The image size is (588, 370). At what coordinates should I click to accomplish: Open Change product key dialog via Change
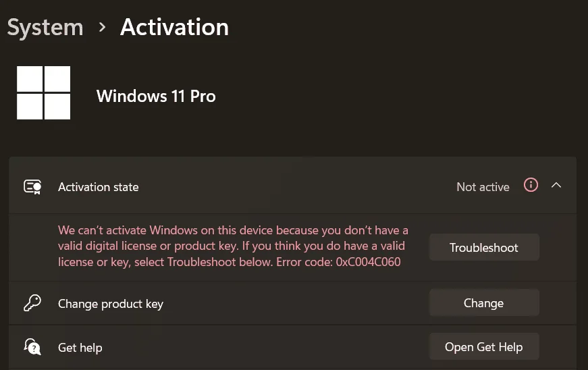pyautogui.click(x=484, y=302)
